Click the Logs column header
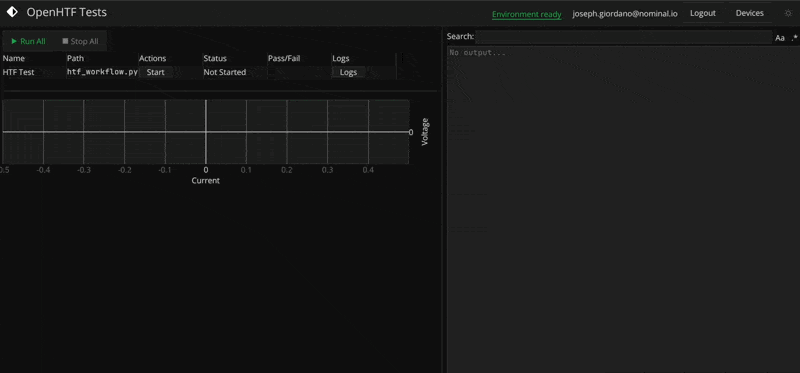 341,59
